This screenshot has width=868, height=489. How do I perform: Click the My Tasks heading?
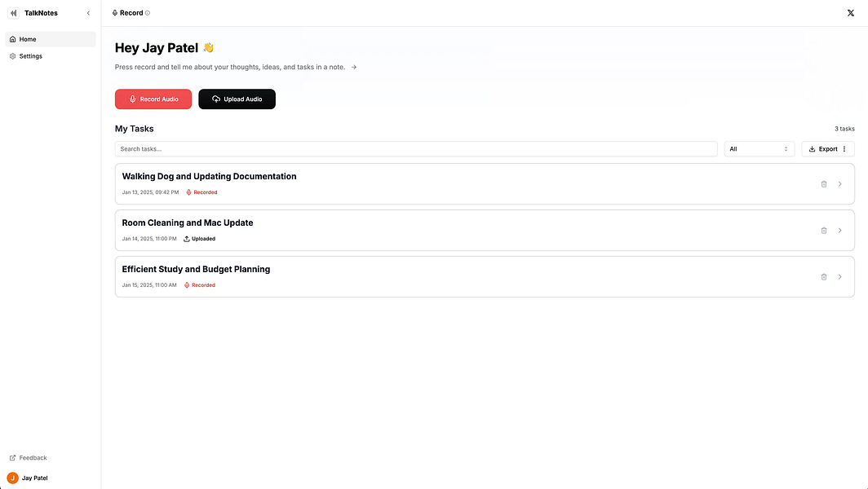pyautogui.click(x=135, y=129)
